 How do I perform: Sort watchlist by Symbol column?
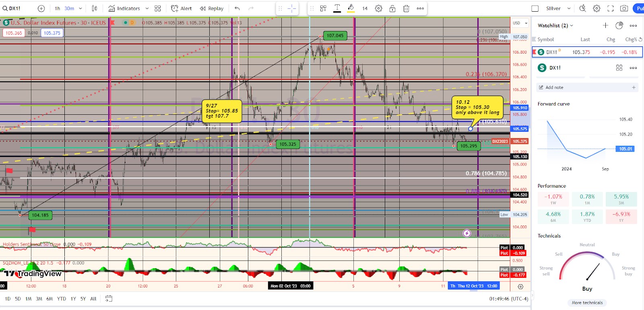(x=545, y=39)
